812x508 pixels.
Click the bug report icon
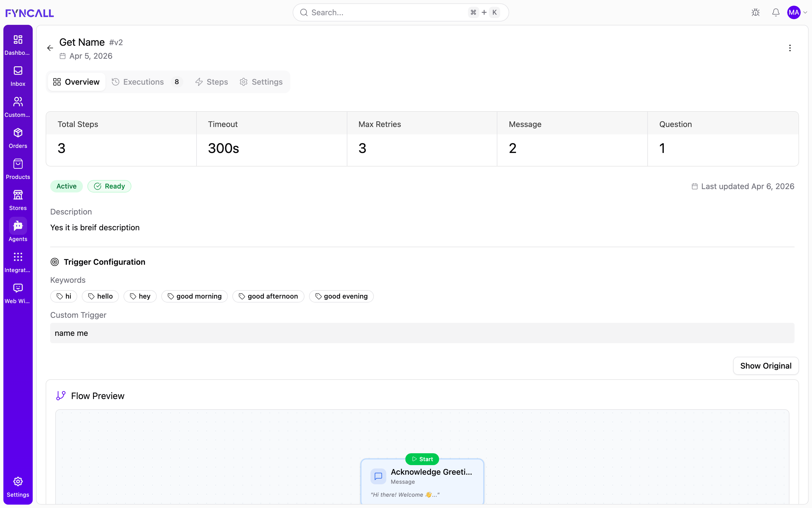coord(756,12)
